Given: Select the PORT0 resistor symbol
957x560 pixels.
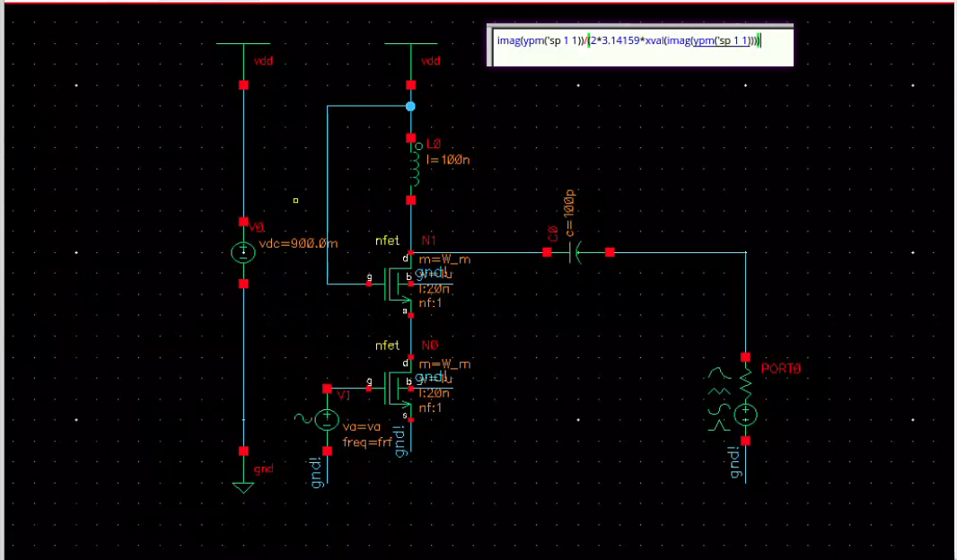Looking at the screenshot, I should (745, 383).
